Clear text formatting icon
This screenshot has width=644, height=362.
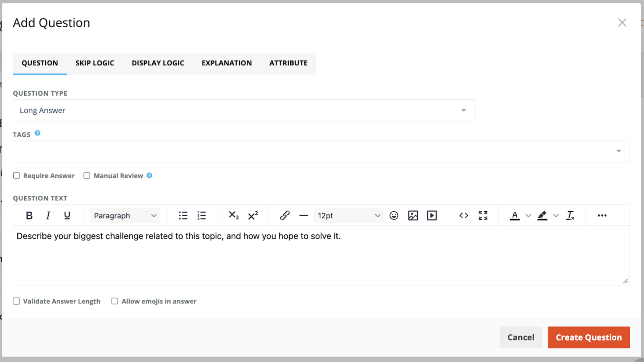click(x=570, y=216)
